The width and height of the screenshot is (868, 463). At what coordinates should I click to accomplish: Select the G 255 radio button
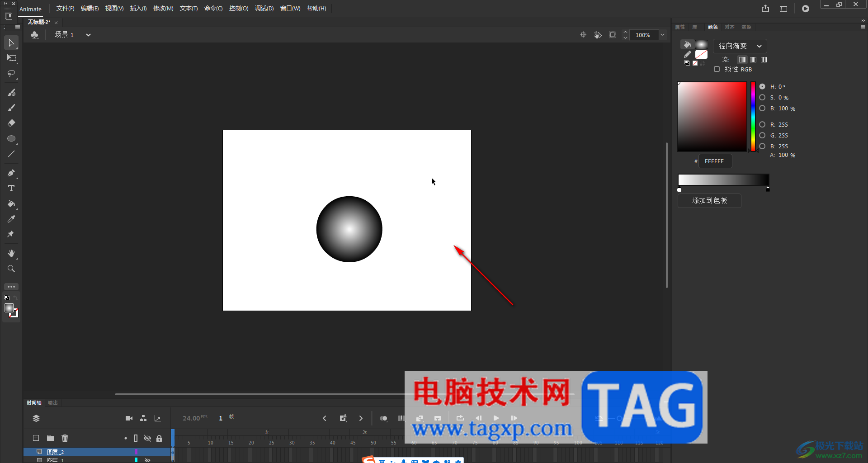click(762, 135)
